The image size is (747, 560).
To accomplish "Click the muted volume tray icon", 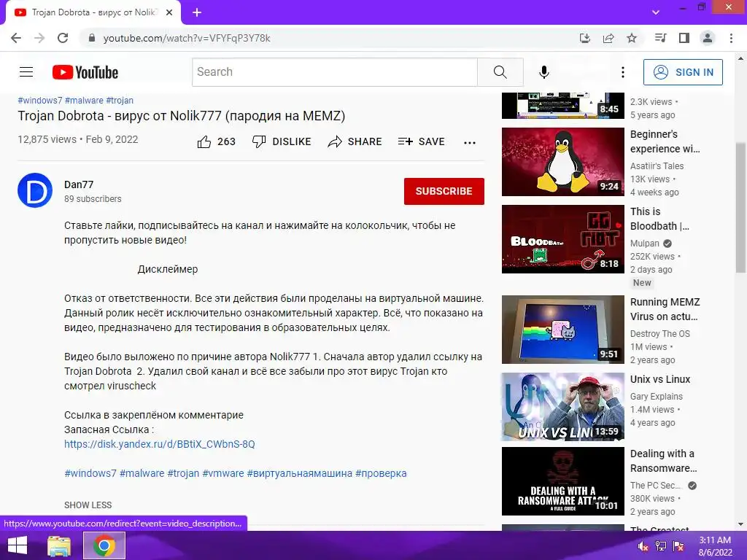I will click(643, 546).
